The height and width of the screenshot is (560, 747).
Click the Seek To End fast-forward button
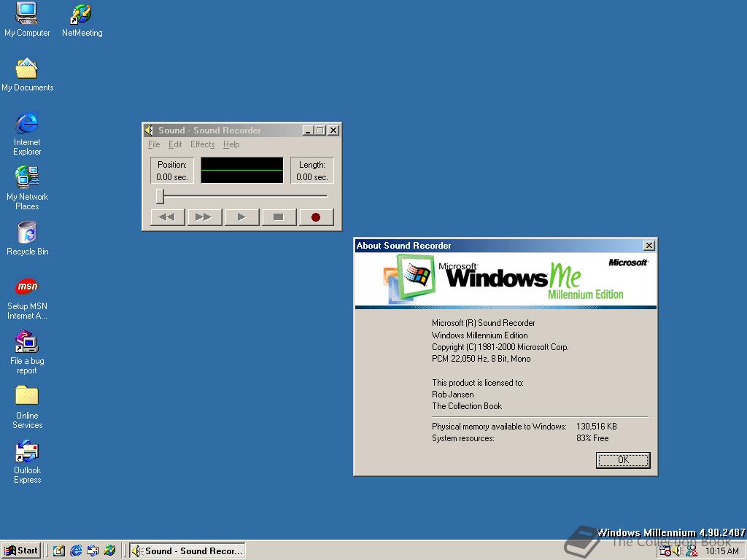click(x=204, y=217)
